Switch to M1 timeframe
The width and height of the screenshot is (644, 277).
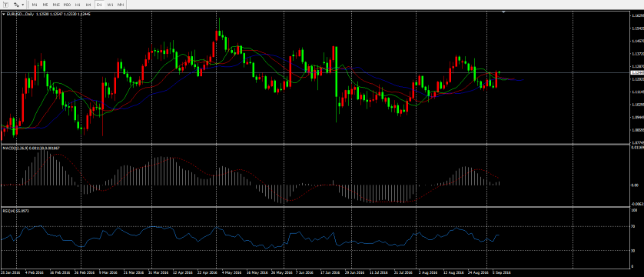click(35, 5)
